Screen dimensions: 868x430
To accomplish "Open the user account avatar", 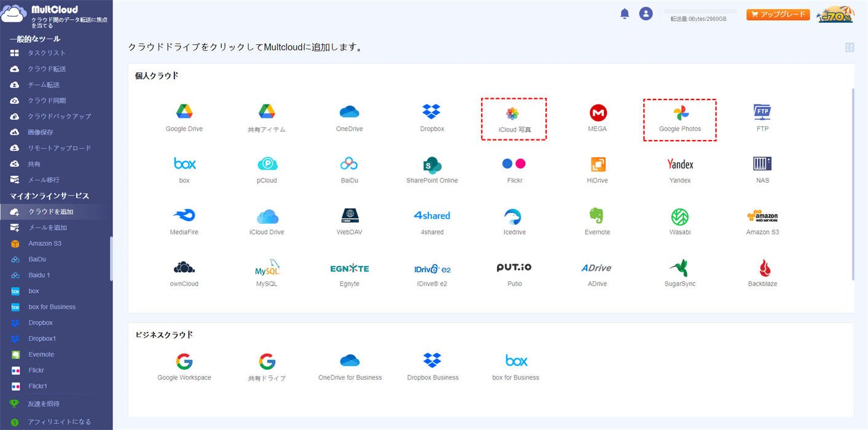I will 646,14.
